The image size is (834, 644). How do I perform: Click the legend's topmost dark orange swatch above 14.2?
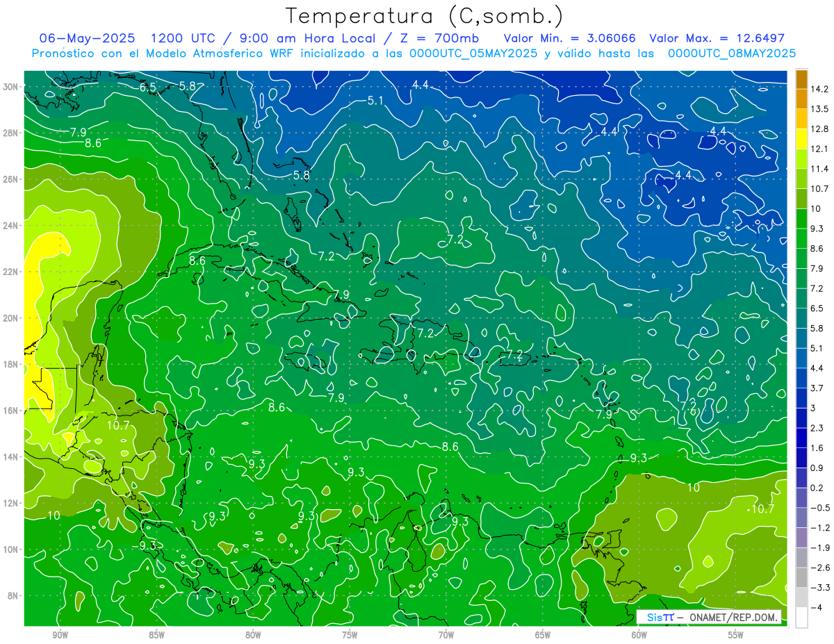(x=801, y=79)
